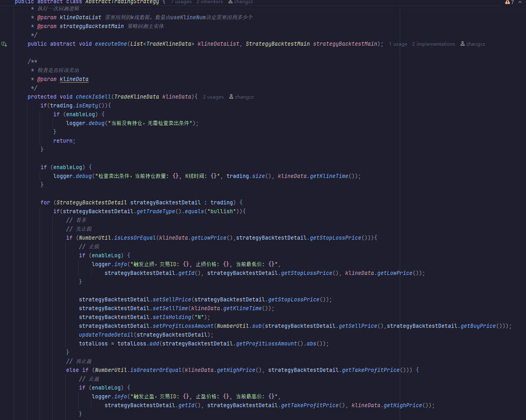Click getTakeProfitPrice in the else-if condition
526x420 pixels.
[371, 370]
